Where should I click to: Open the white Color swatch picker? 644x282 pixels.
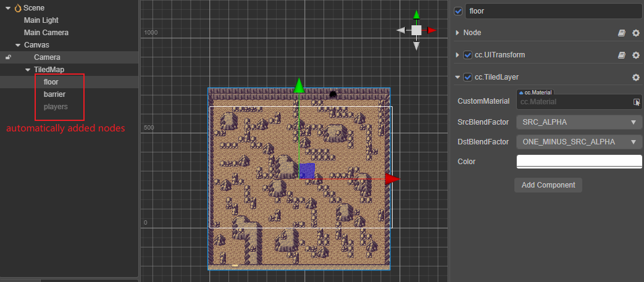point(579,162)
